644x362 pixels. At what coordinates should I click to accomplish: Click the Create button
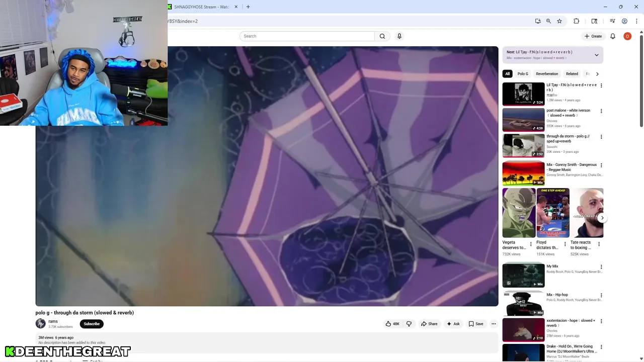pos(593,36)
